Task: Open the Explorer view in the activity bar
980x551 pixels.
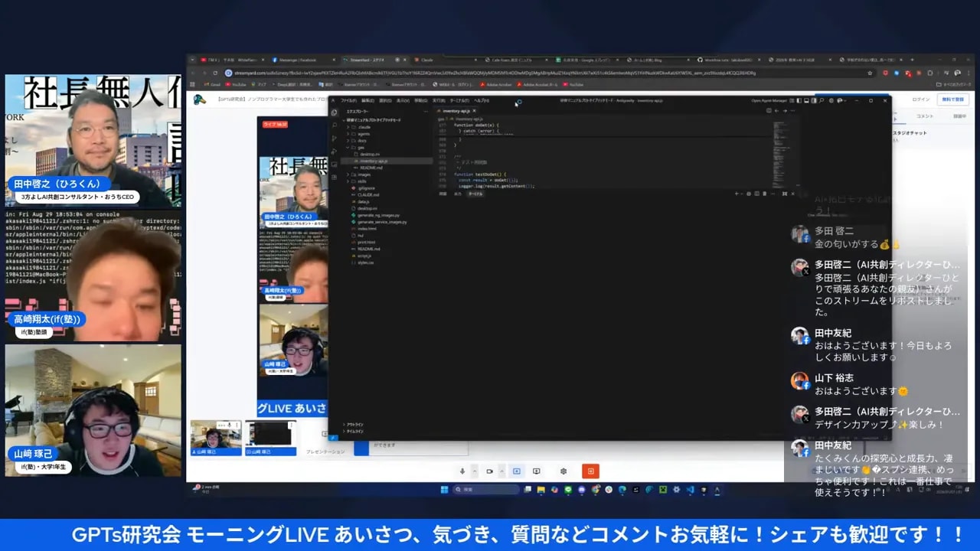Action: point(335,112)
